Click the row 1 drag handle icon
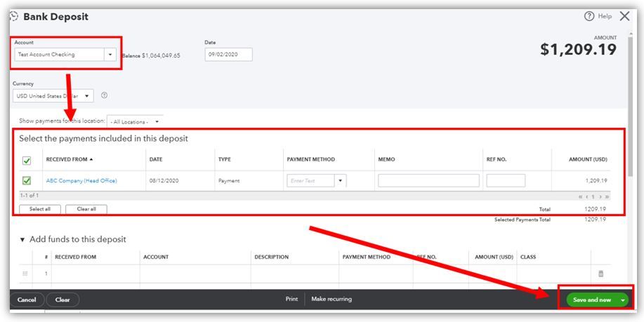The height and width of the screenshot is (322, 644). click(x=25, y=274)
